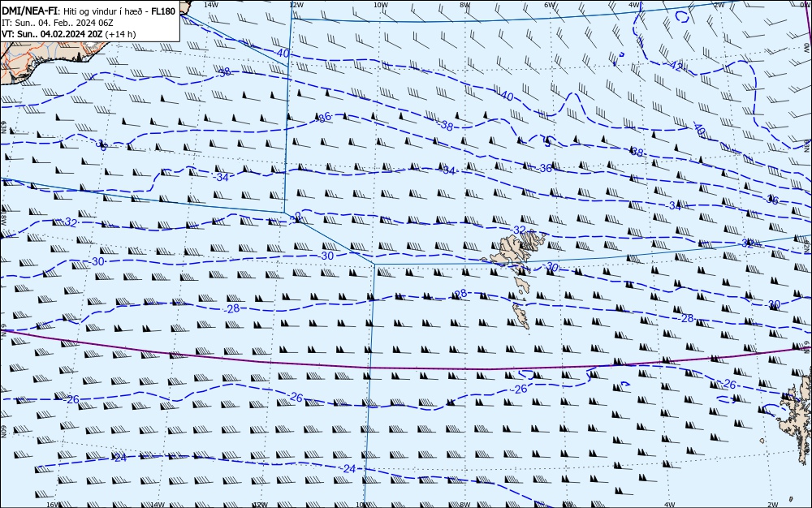Click the '8W' longitude label on the bottom edge
The width and height of the screenshot is (812, 508).
coord(465,505)
